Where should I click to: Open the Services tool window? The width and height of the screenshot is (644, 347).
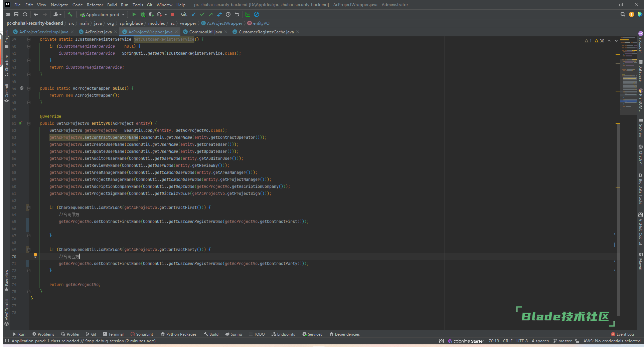(312, 334)
